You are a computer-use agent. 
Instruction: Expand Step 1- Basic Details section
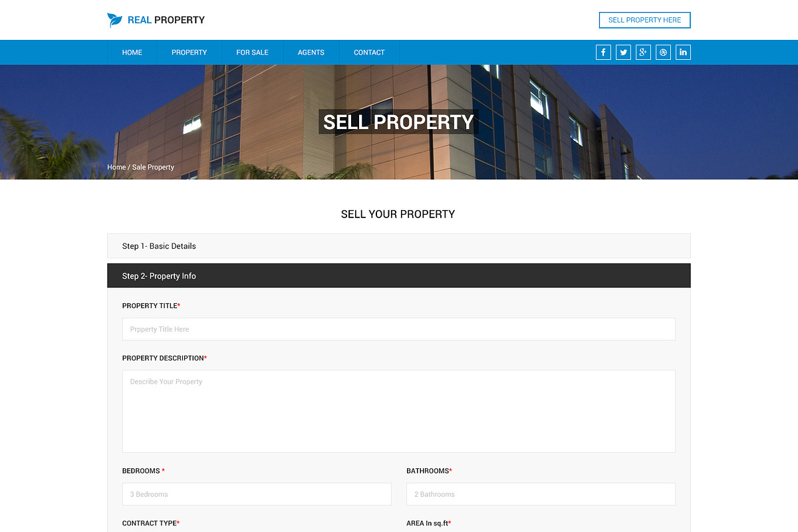(399, 246)
